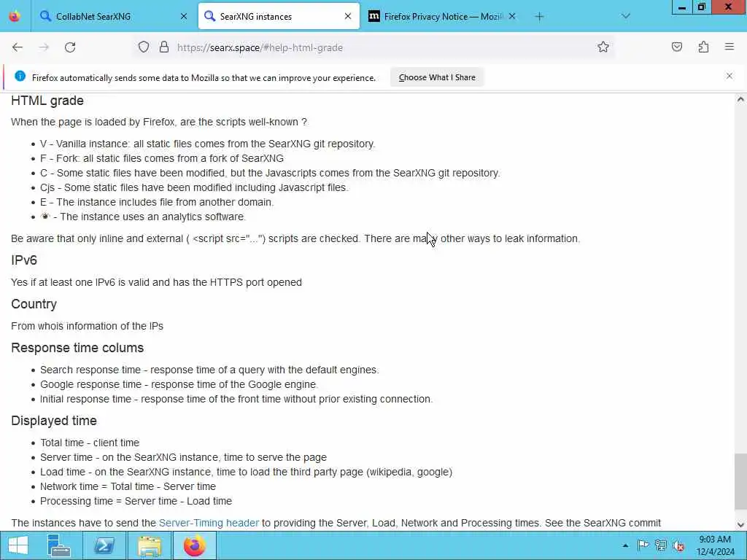Click the 'Initial response time' list item
The height and width of the screenshot is (560, 747).
pos(236,399)
